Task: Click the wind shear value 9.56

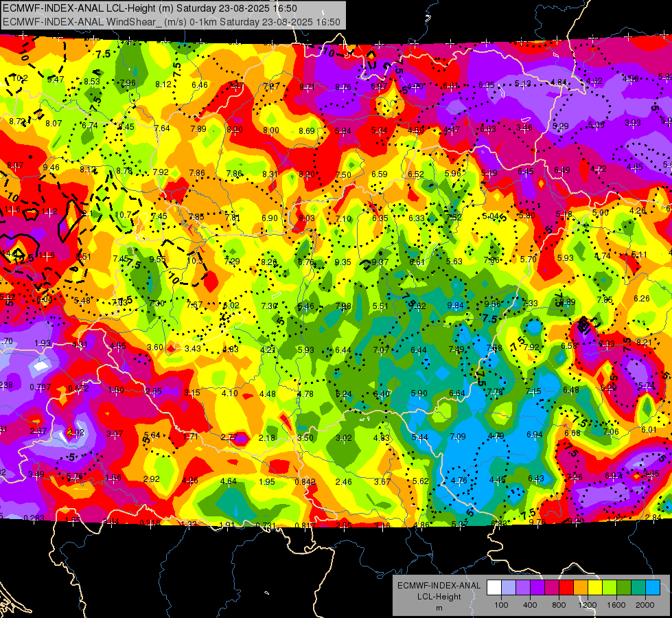Action: pos(492,304)
